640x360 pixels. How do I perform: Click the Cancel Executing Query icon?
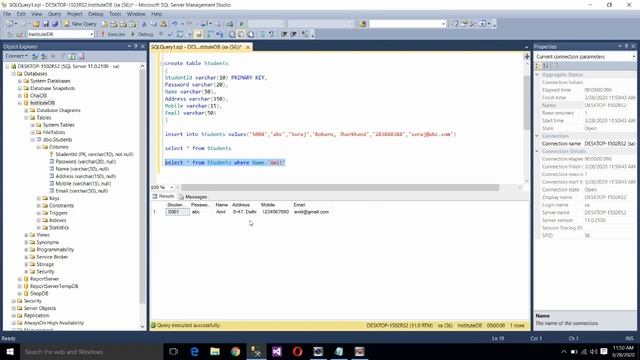click(x=161, y=34)
